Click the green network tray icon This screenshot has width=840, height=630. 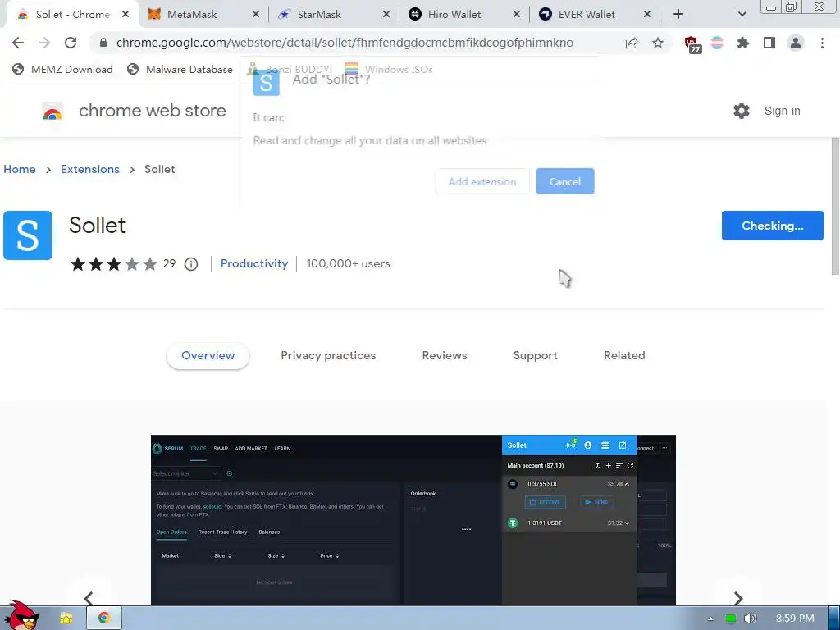(x=730, y=619)
